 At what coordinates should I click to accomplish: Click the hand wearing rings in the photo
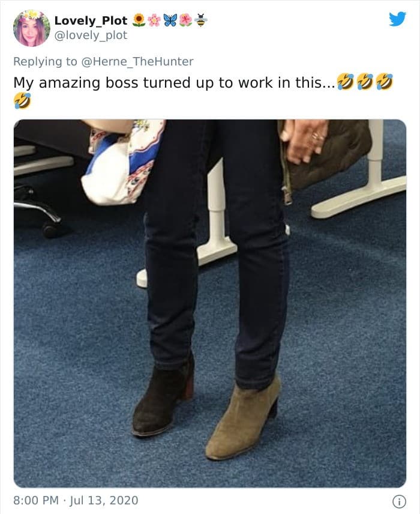tap(305, 142)
